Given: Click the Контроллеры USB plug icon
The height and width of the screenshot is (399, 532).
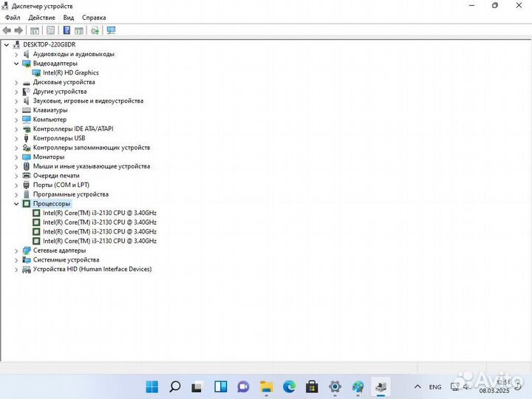Looking at the screenshot, I should click(27, 138).
